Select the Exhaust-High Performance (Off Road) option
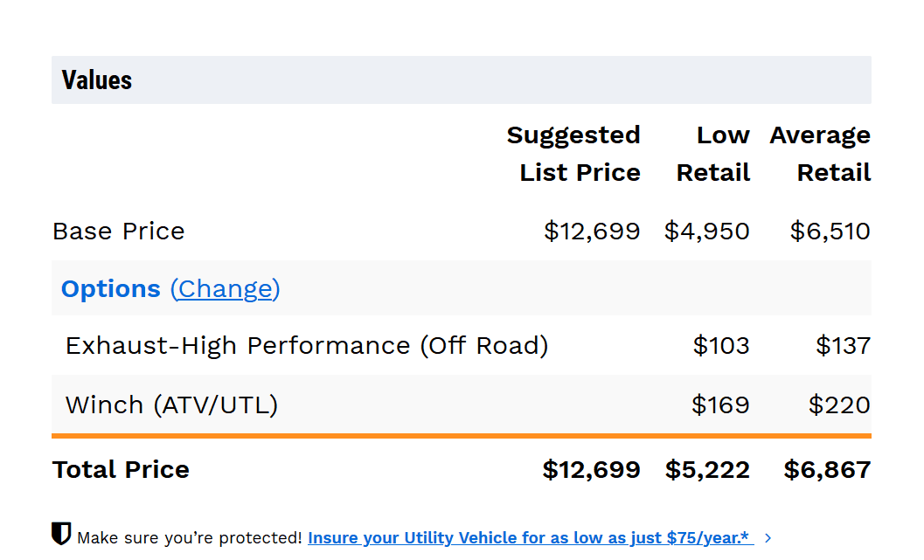924x560 pixels. 307,346
